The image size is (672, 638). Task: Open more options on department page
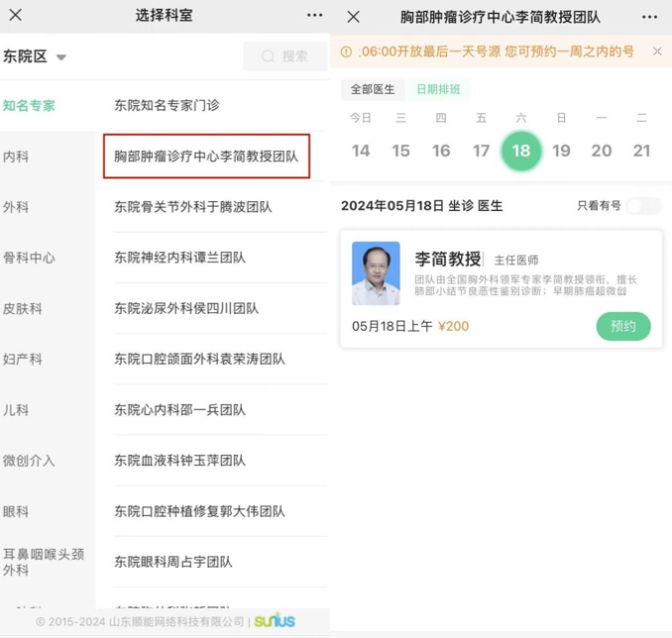point(314,15)
